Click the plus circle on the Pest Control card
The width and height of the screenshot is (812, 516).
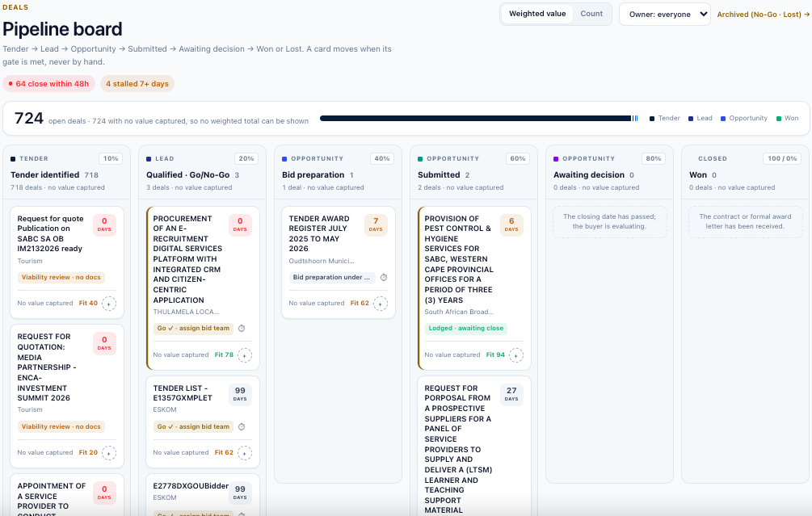click(x=515, y=355)
